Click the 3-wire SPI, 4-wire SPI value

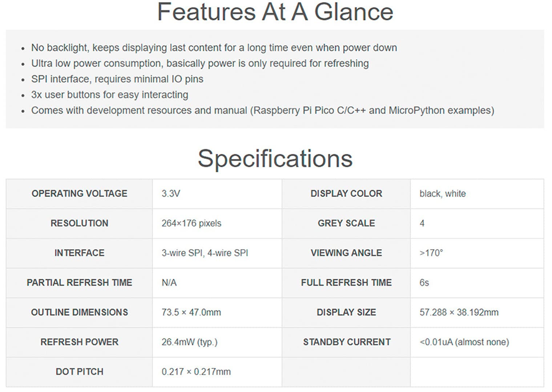tap(205, 253)
